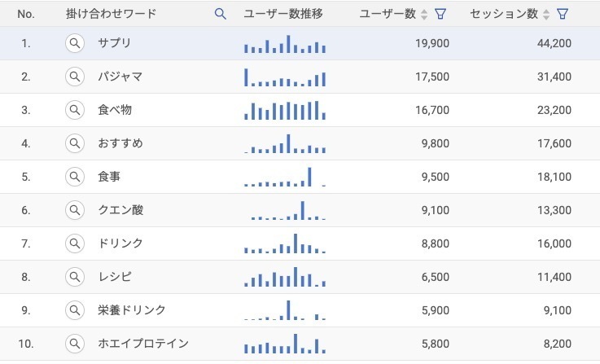Click the magnifier icon beside サプリ
This screenshot has width=600, height=364.
coord(75,43)
